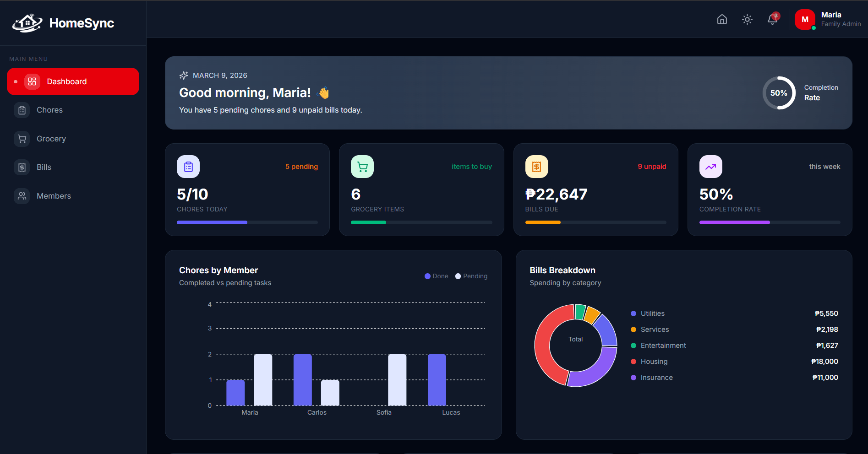Open Bills from the main menu
Viewport: 868px width, 454px height.
point(44,167)
